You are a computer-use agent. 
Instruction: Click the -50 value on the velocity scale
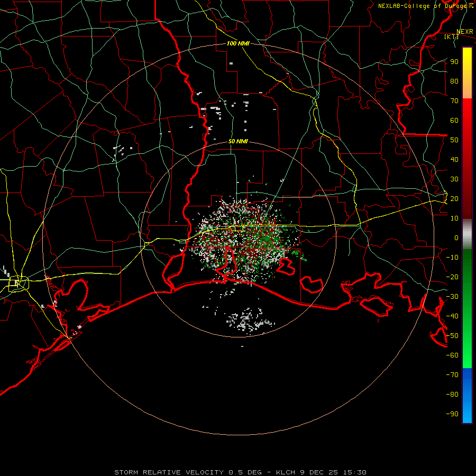(x=452, y=336)
